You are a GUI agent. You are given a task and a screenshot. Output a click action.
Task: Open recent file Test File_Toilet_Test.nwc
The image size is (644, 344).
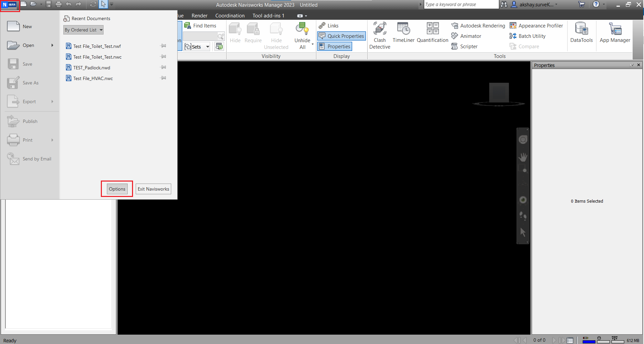click(x=97, y=57)
